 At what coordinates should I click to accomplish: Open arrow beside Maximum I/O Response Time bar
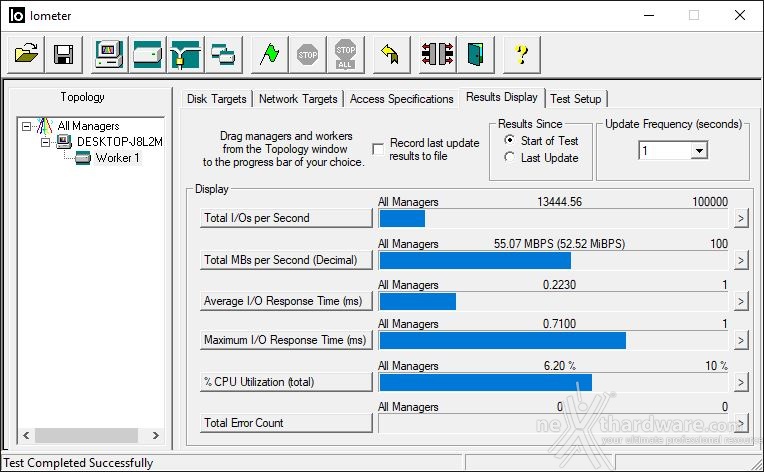tap(741, 340)
